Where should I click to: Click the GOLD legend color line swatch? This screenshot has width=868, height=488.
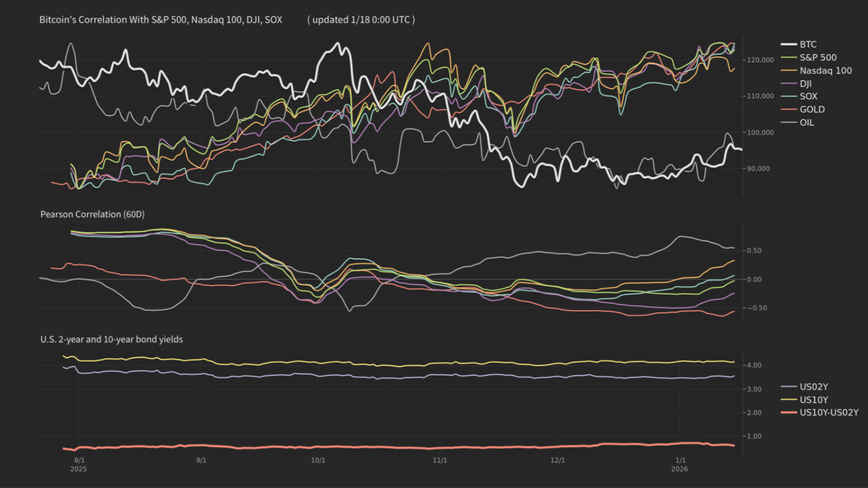(789, 110)
